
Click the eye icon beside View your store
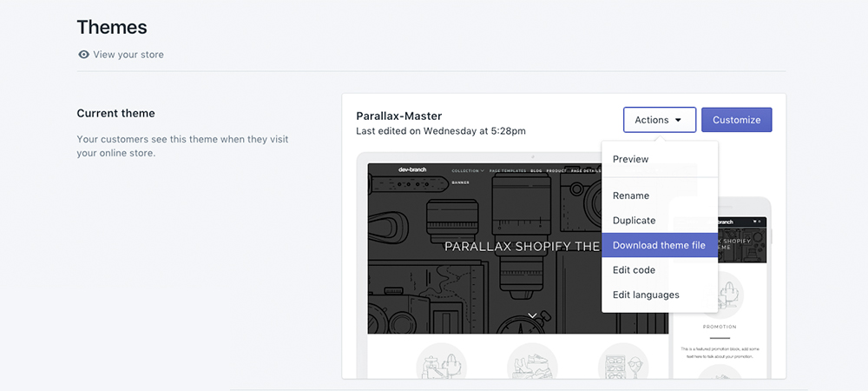click(83, 55)
